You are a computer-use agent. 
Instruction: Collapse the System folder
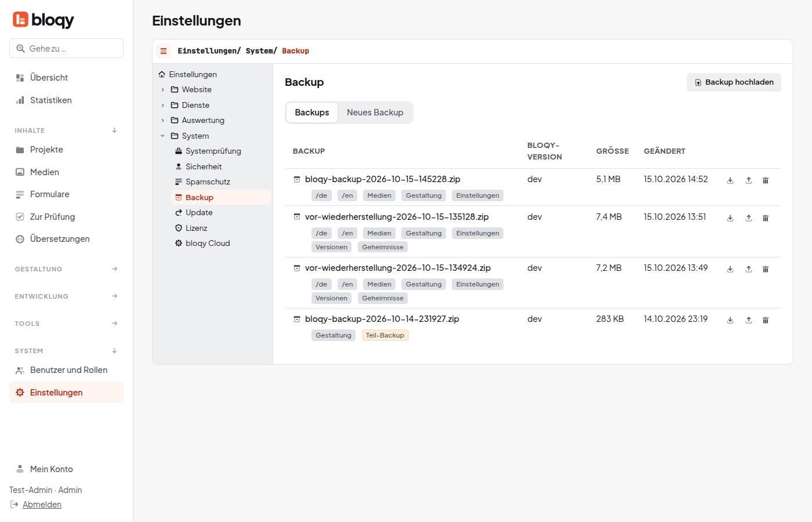click(x=163, y=136)
